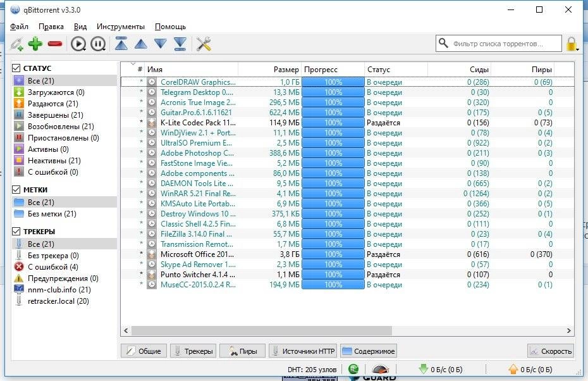The width and height of the screenshot is (588, 381).
Task: Filter by Активны (0)
Action: pos(64,149)
